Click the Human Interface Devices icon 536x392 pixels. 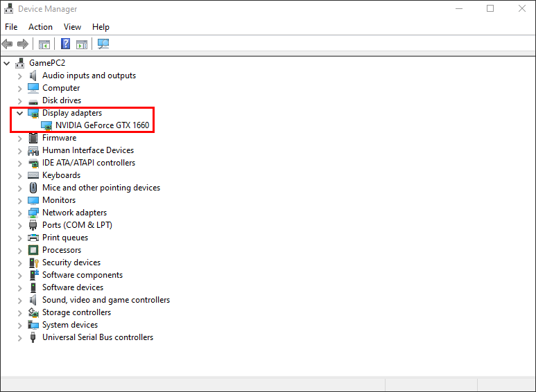[x=33, y=150]
